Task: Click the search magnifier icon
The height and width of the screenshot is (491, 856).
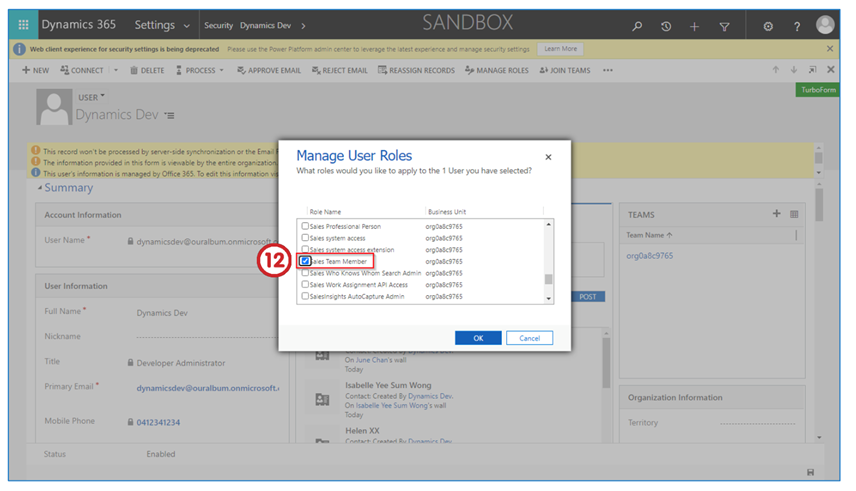Action: click(637, 26)
